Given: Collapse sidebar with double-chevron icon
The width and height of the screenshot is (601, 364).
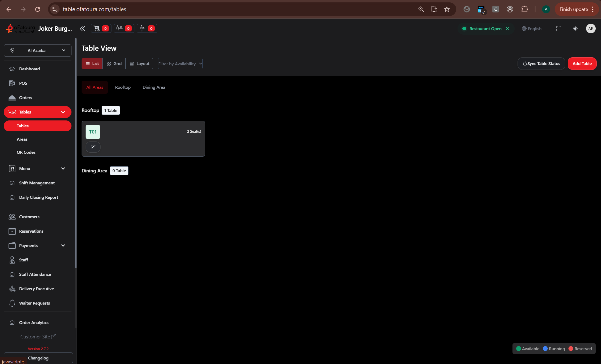Looking at the screenshot, I should pyautogui.click(x=82, y=29).
